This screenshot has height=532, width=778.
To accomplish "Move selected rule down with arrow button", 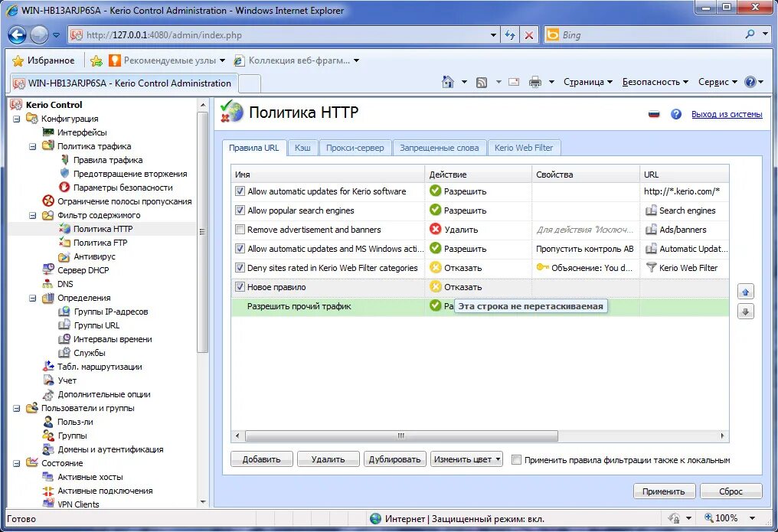I will (x=745, y=312).
